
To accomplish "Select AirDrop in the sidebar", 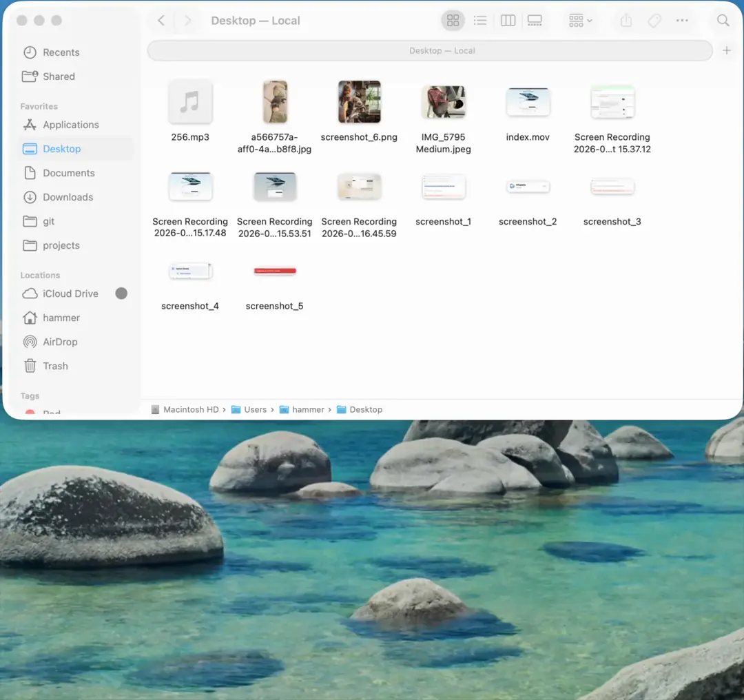I will (60, 342).
